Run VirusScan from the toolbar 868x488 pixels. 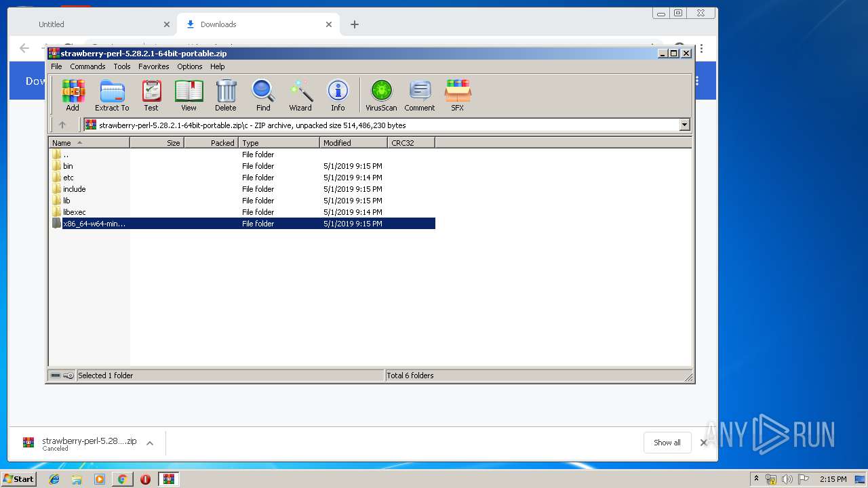point(381,95)
